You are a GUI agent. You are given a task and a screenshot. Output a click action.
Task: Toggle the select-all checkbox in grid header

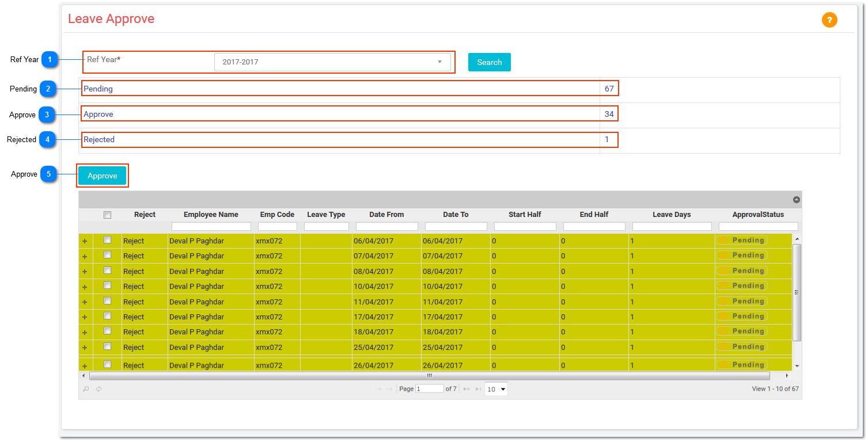107,215
